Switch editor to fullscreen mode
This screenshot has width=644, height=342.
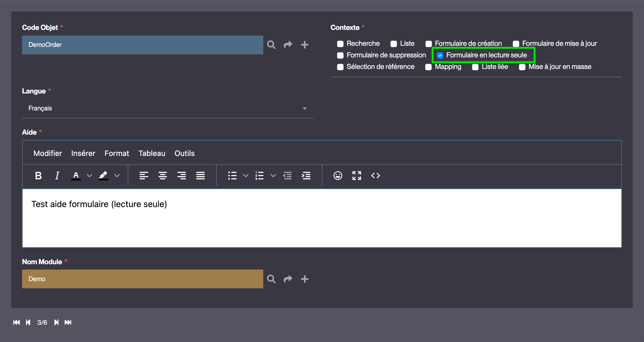click(356, 176)
